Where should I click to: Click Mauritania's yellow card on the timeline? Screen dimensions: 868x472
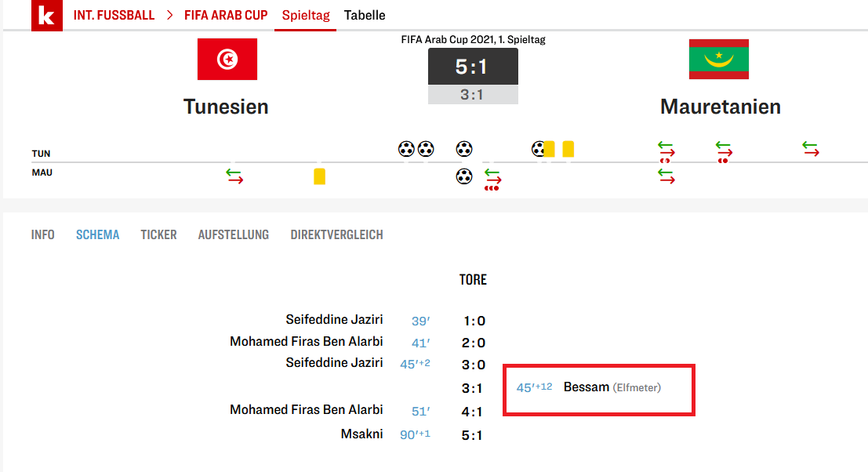[319, 176]
